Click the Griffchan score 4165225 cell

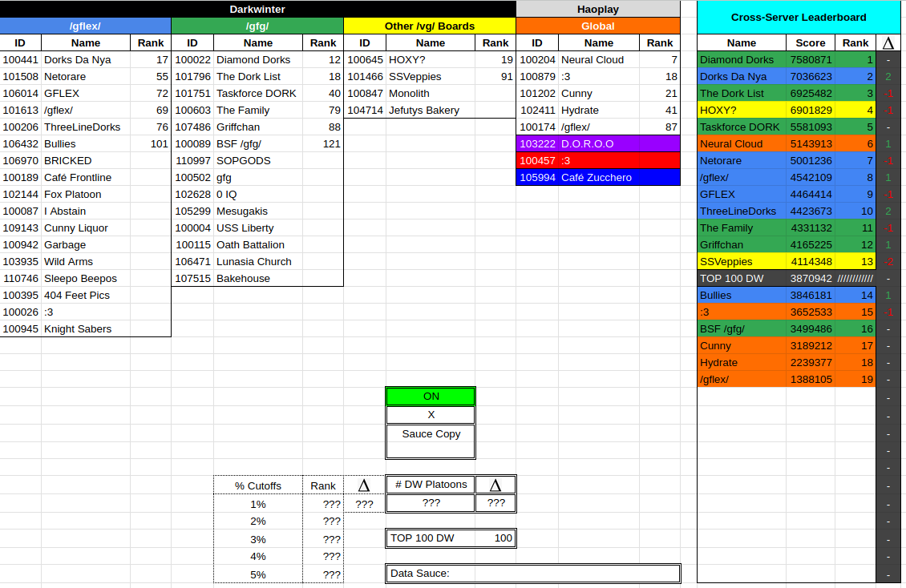[x=811, y=245]
